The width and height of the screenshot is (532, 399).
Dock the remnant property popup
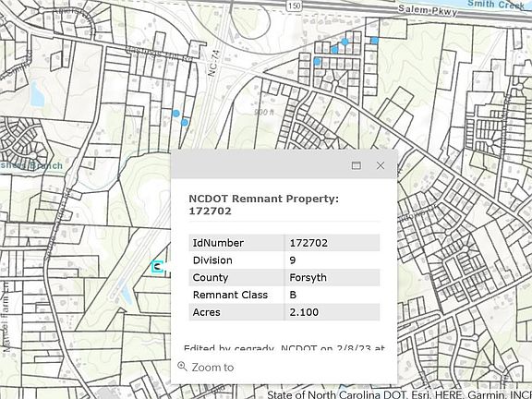[356, 165]
